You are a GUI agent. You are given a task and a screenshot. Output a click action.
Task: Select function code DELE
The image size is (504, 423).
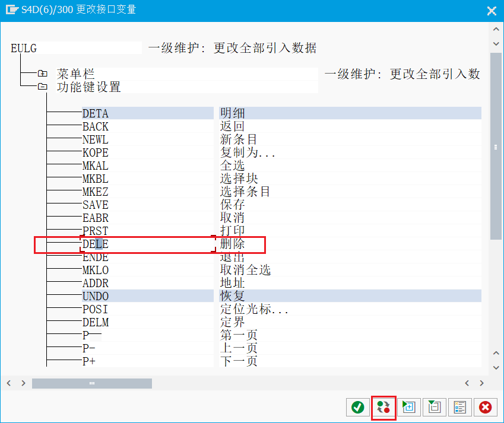click(96, 244)
